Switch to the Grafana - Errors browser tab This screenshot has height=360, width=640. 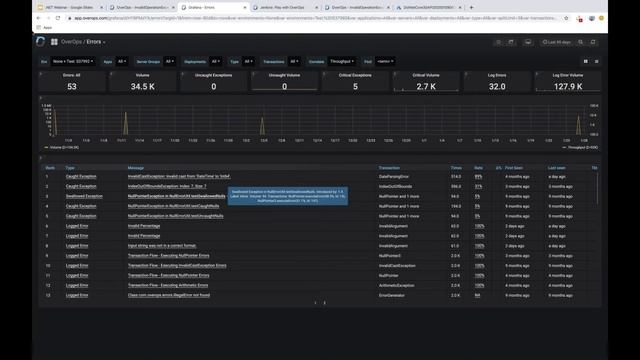click(x=213, y=7)
